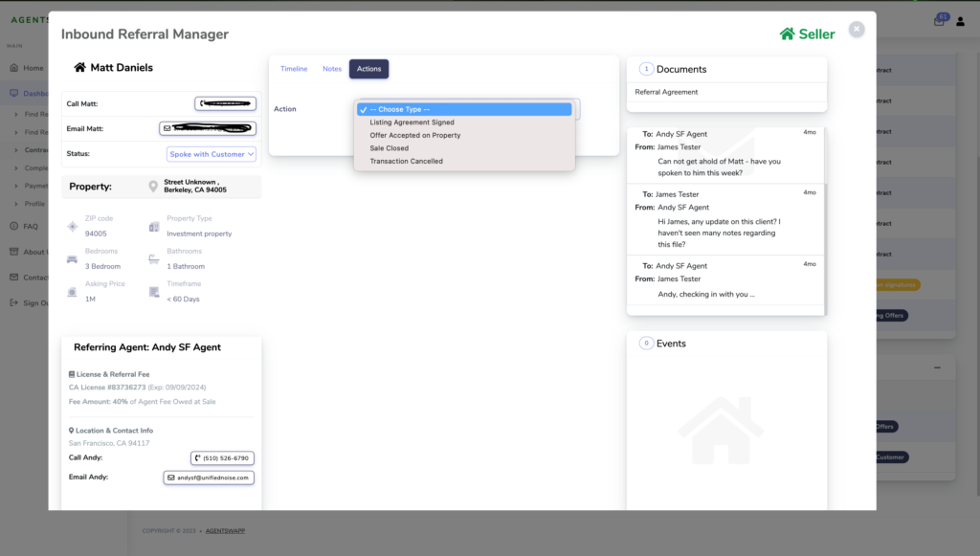Expand the Contracts sidebar submenu chevron
The width and height of the screenshot is (980, 556).
click(x=15, y=150)
